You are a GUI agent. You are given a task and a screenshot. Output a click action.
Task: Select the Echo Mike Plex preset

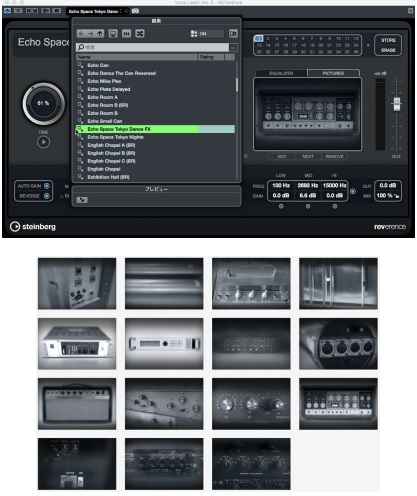point(155,81)
